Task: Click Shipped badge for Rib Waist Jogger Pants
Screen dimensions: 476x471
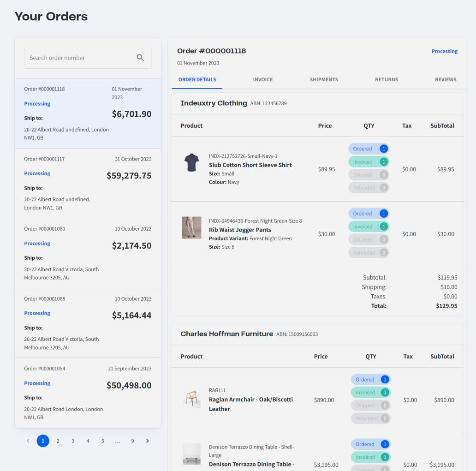Action: 369,239
